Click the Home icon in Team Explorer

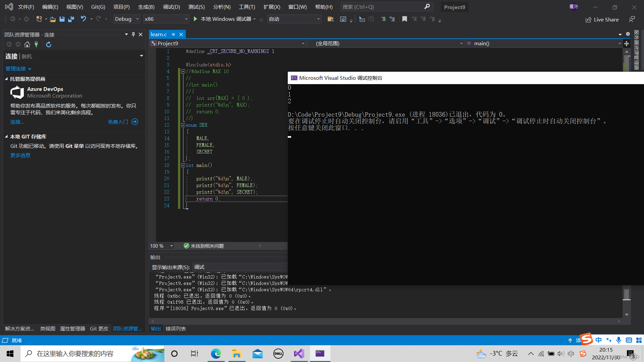(27, 44)
